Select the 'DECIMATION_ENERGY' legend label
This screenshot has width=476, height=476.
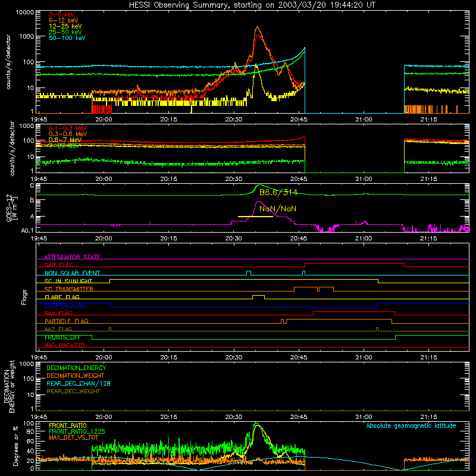(x=76, y=368)
